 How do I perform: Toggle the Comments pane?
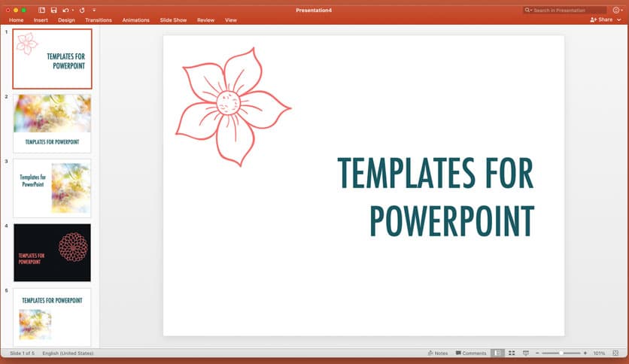pos(471,353)
